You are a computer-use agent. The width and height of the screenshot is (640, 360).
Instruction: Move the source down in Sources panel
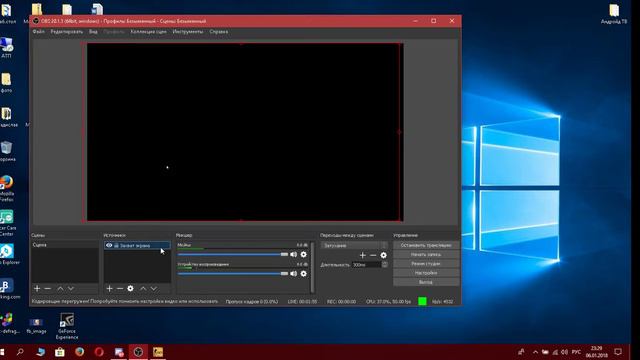click(x=154, y=289)
